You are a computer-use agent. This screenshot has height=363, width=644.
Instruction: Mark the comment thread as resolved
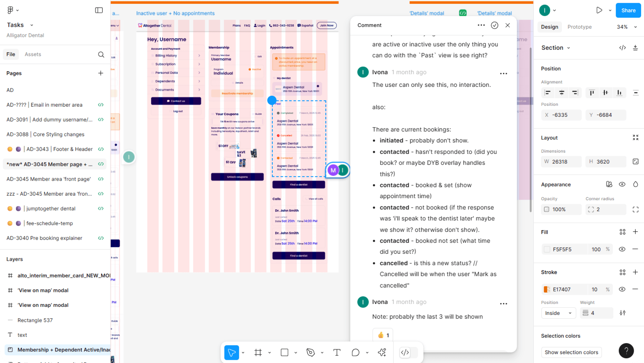(494, 25)
